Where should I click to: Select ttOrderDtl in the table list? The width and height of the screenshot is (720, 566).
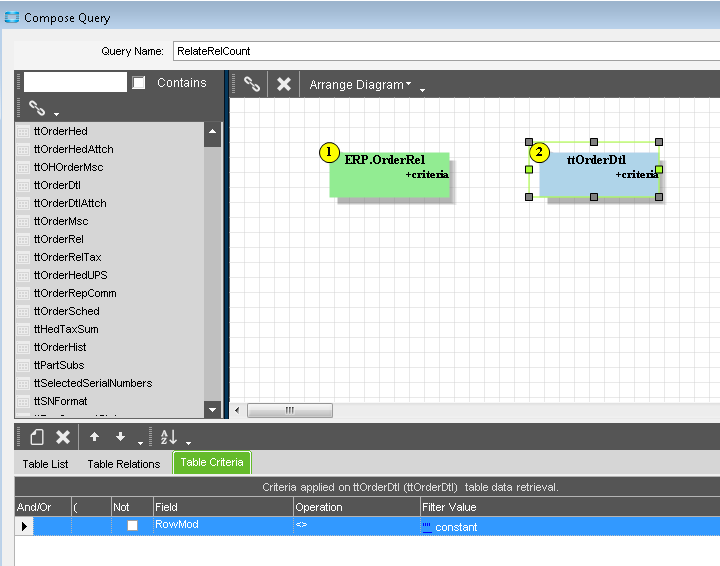pyautogui.click(x=57, y=185)
